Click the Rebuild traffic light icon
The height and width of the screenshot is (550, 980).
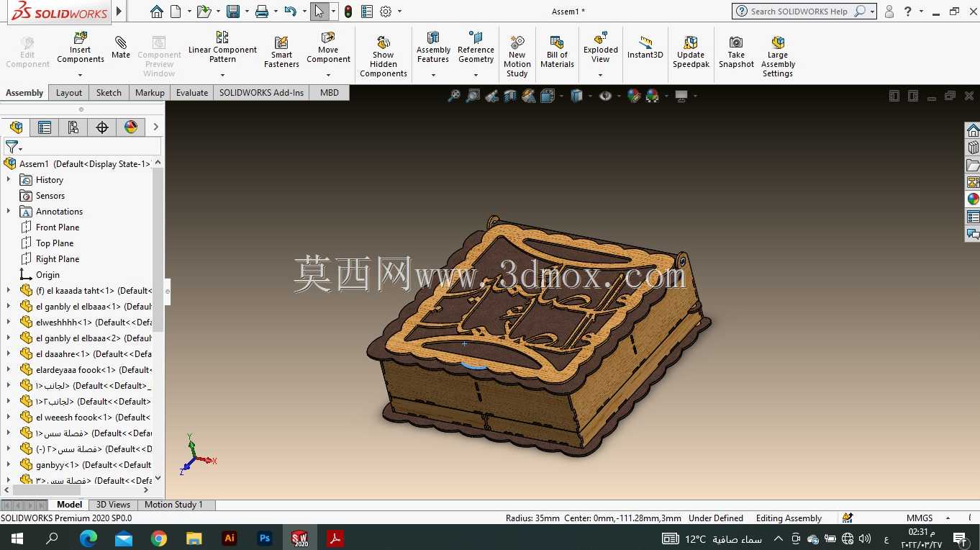click(348, 12)
